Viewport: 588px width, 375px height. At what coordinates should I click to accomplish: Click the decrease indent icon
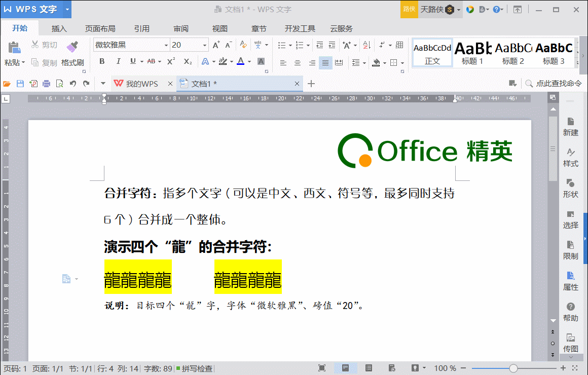[x=319, y=45]
